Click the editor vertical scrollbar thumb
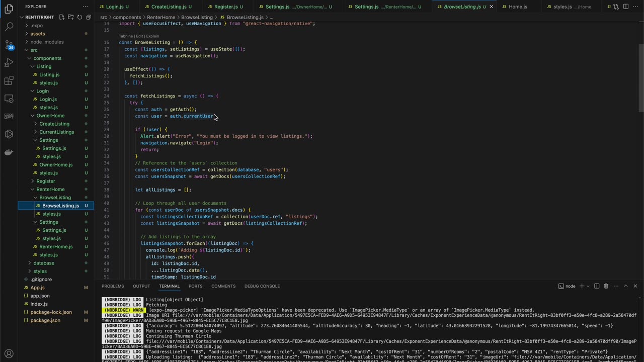Screen dimensions: 644x362 [x=640, y=78]
